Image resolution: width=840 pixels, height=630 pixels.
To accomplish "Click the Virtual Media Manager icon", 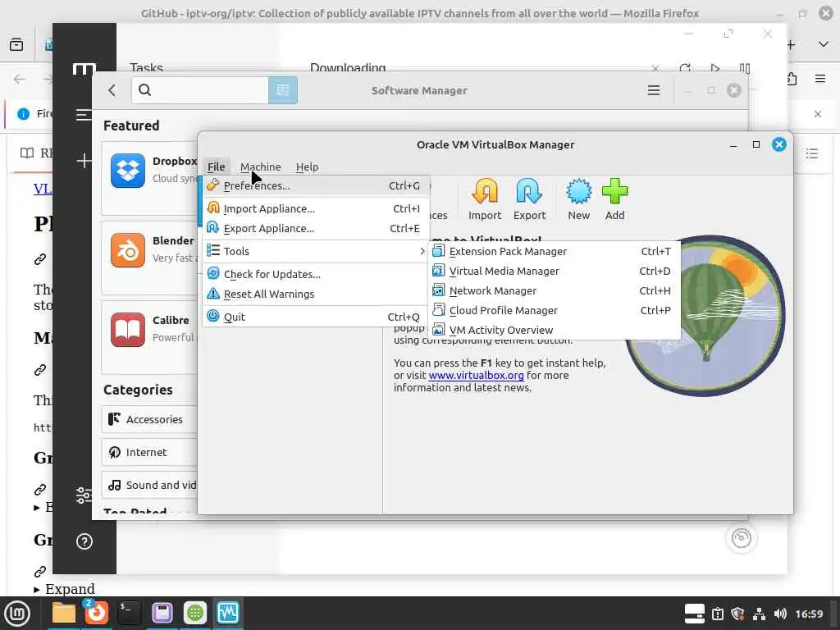I will [438, 271].
